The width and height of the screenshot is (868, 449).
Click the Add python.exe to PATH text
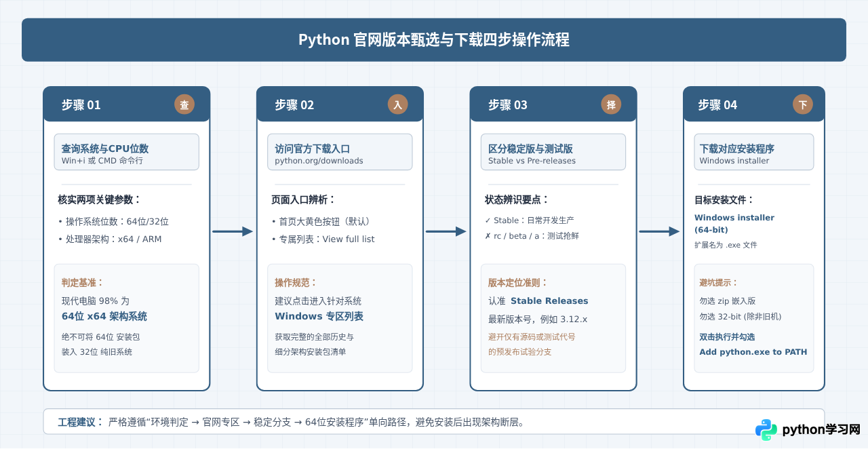(753, 352)
